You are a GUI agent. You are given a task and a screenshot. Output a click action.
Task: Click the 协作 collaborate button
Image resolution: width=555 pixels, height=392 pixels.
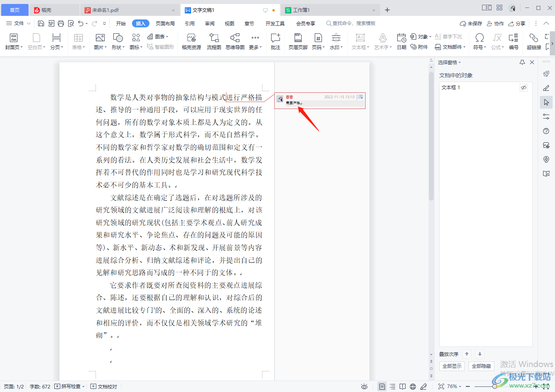(x=495, y=23)
